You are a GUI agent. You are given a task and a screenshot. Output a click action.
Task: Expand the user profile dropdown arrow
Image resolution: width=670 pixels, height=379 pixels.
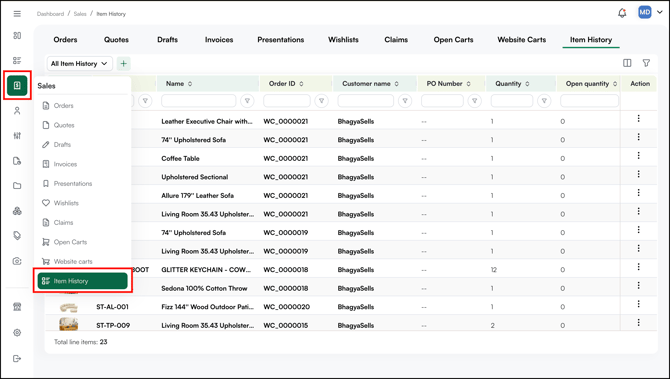pyautogui.click(x=660, y=12)
